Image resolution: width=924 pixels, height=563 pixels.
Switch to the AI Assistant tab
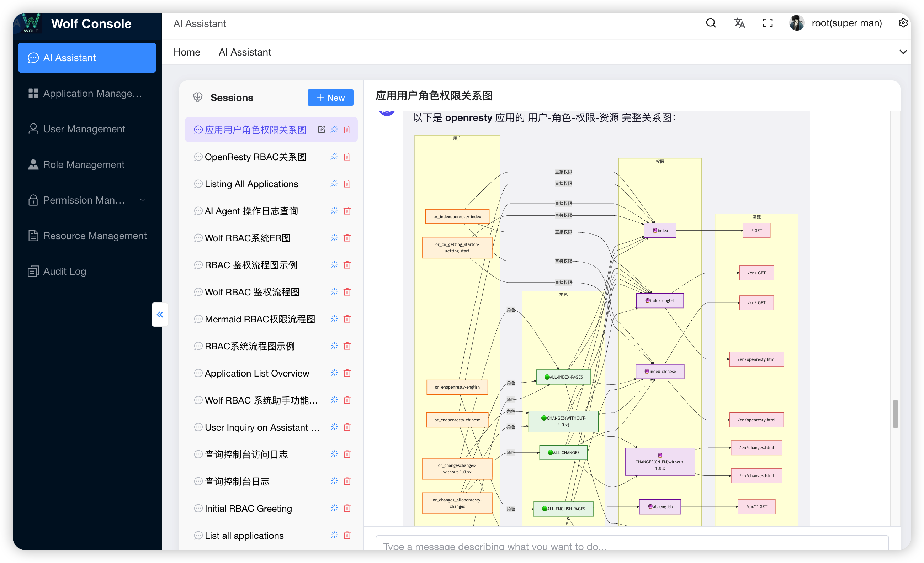244,52
